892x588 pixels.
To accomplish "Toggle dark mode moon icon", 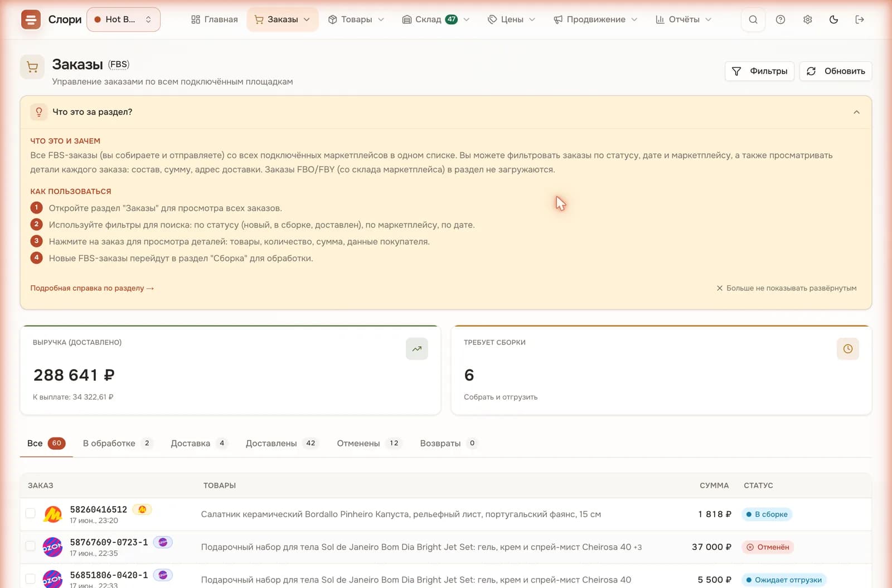I will pyautogui.click(x=833, y=20).
